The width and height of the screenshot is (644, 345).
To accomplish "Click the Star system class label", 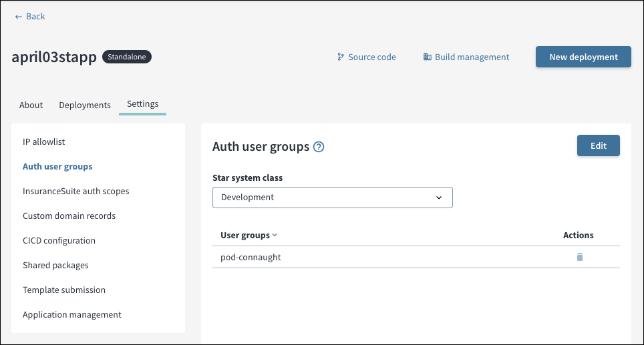I will coord(248,178).
